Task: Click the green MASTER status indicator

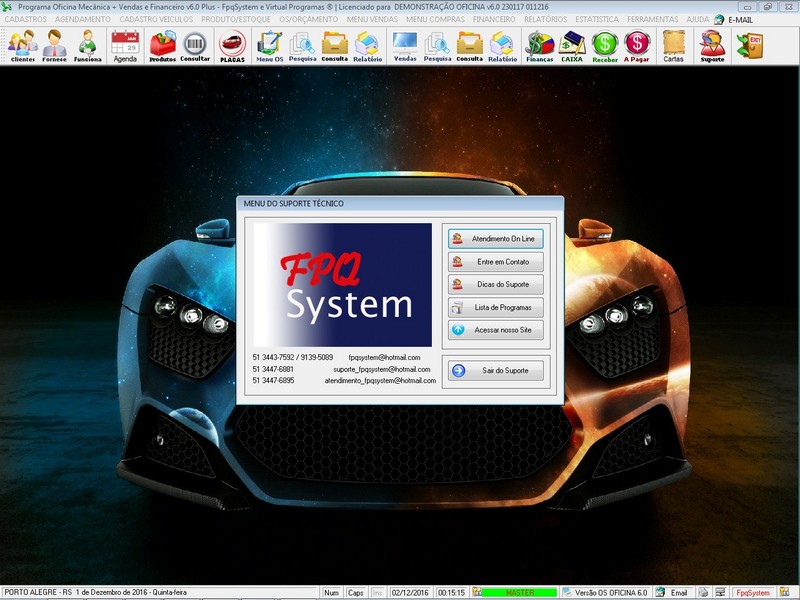Action: (x=520, y=593)
